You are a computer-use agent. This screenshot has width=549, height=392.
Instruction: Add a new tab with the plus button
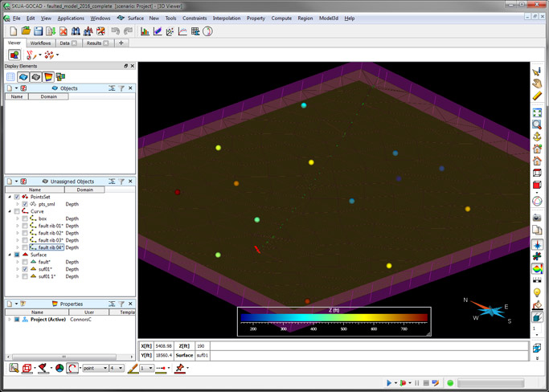click(x=121, y=43)
